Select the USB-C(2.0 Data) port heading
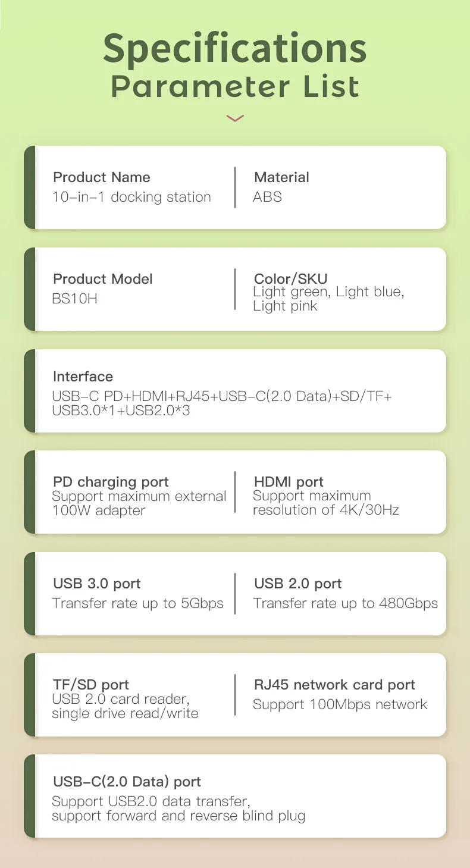This screenshot has width=470, height=868. (127, 782)
